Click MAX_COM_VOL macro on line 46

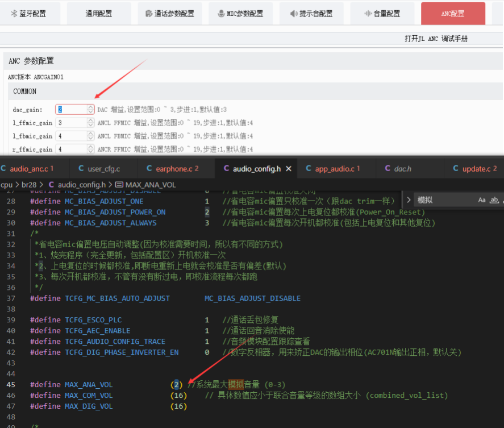(x=89, y=396)
